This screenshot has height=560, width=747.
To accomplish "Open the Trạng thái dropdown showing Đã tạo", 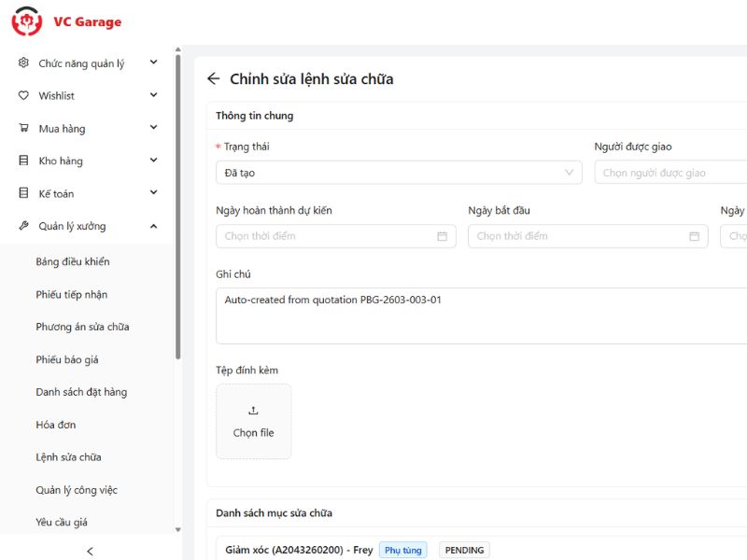I will coord(399,173).
